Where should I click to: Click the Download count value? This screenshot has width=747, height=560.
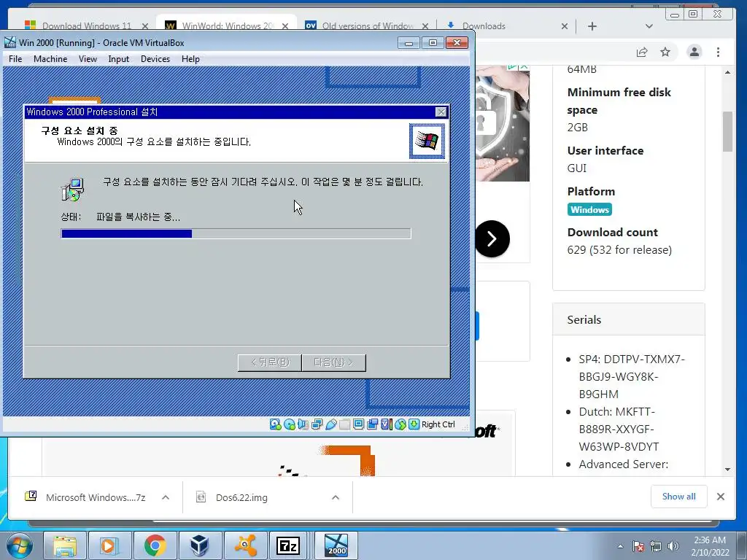[619, 250]
